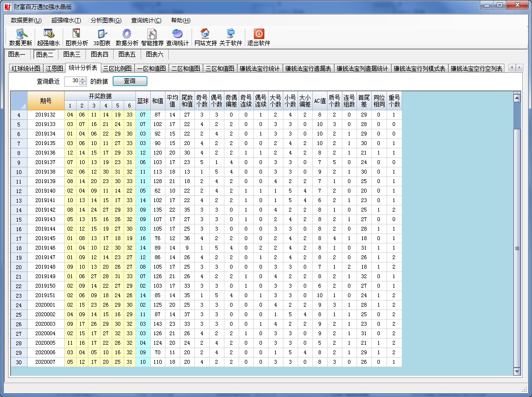Screen dimensions: 532x397
Task: Select the row for 期号 2020007
Action: [x=45, y=362]
